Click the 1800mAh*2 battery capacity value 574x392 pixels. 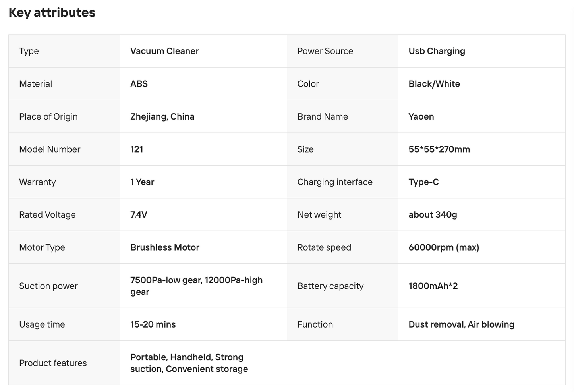tap(433, 286)
